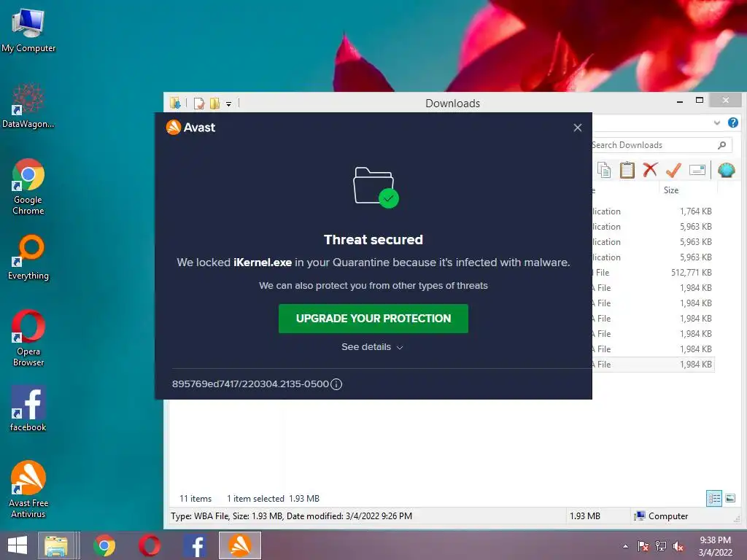The image size is (747, 560).
Task: Click info icon beside threat ID
Action: pos(336,384)
